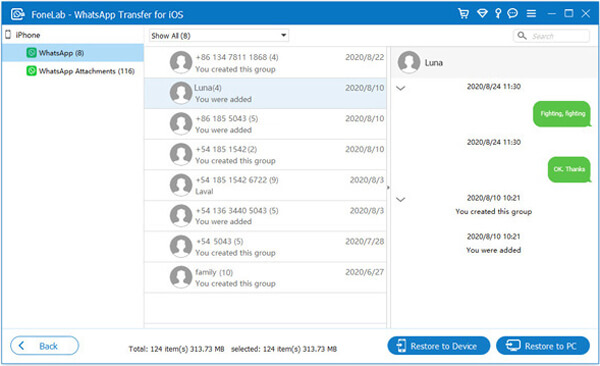This screenshot has width=600, height=366.
Task: Select WhatsApp Attachments (116) in sidebar
Action: (73, 71)
